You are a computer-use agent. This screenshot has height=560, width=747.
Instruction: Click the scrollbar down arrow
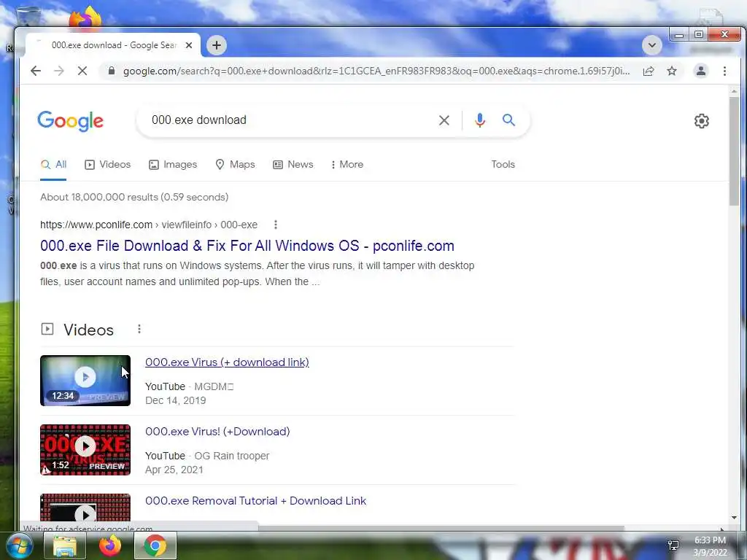(x=734, y=518)
